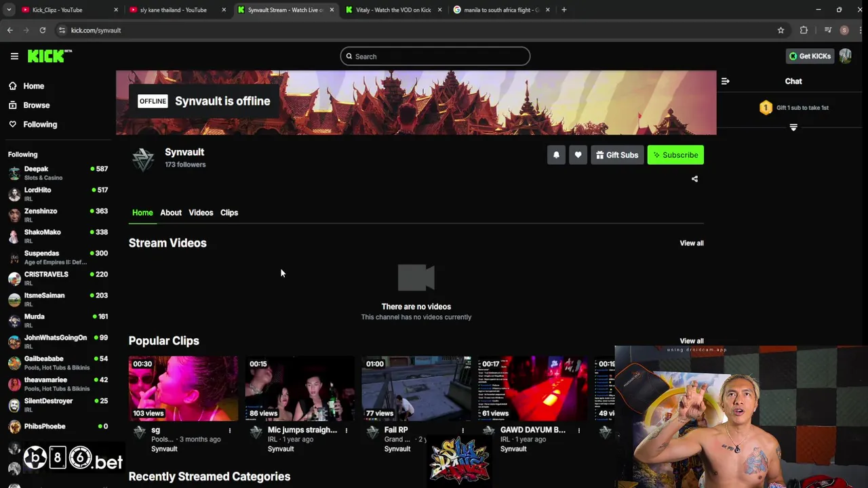Open Deepak in Following list
The width and height of the screenshot is (868, 488).
58,173
